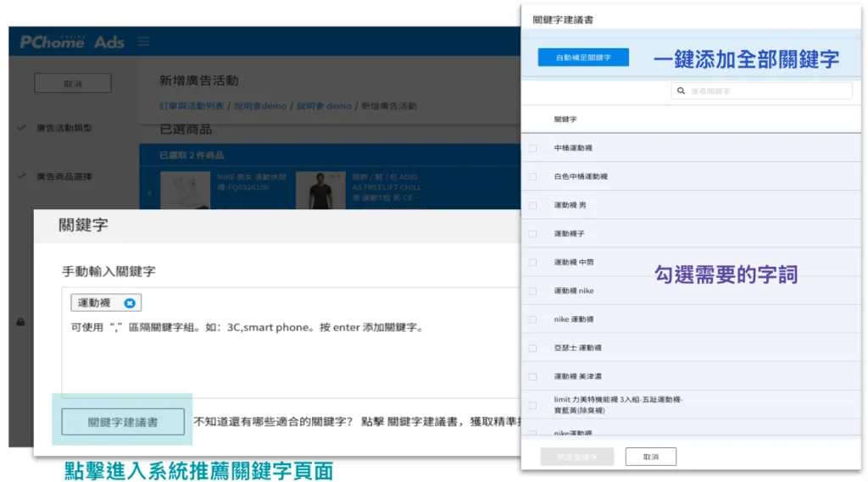Select the 亞瑟士 運動襪 checkbox
This screenshot has width=868, height=482.
pos(532,348)
